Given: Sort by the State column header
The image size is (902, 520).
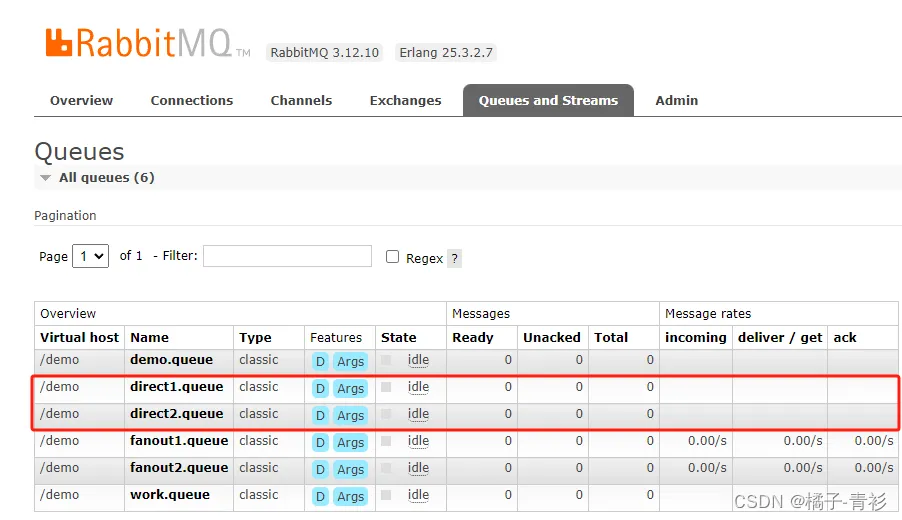Looking at the screenshot, I should [399, 338].
